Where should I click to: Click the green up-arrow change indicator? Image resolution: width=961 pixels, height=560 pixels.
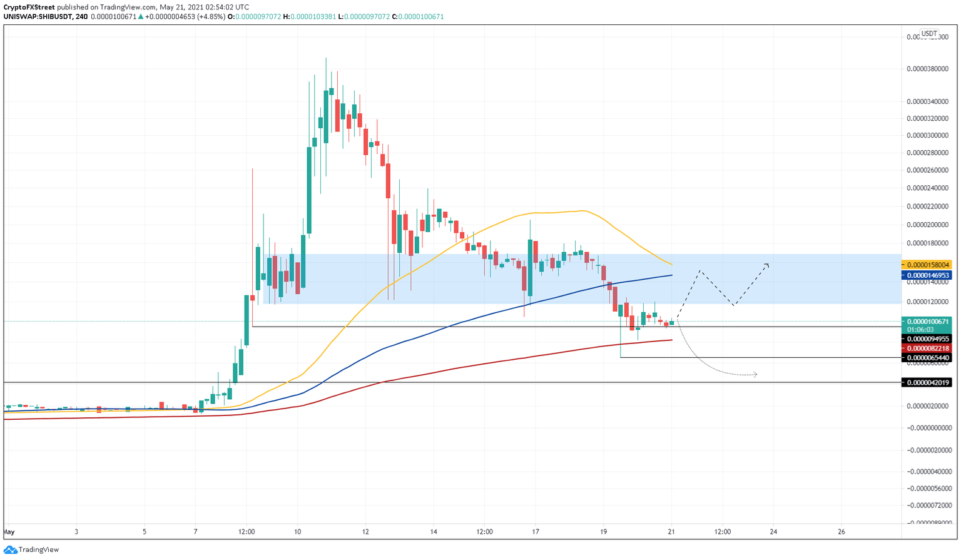[140, 17]
